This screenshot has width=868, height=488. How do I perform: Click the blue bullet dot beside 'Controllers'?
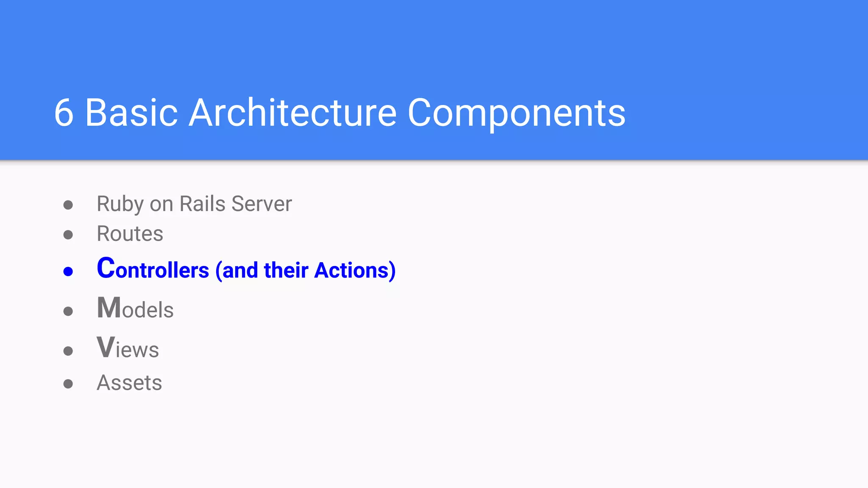pyautogui.click(x=68, y=272)
